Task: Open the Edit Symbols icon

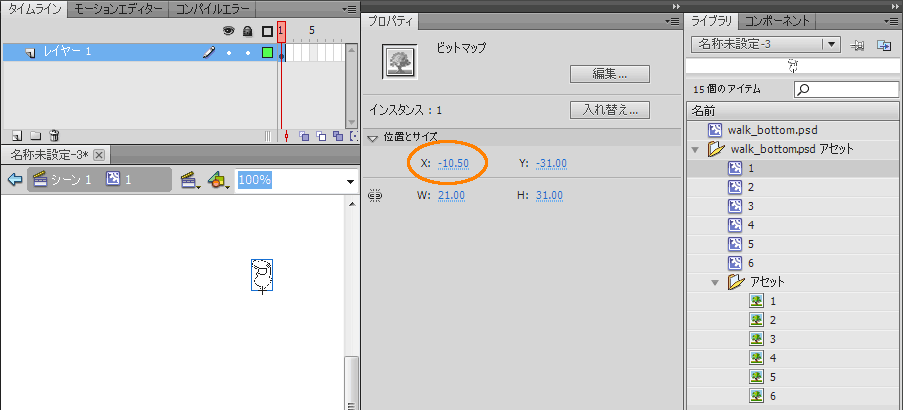Action: [x=218, y=180]
